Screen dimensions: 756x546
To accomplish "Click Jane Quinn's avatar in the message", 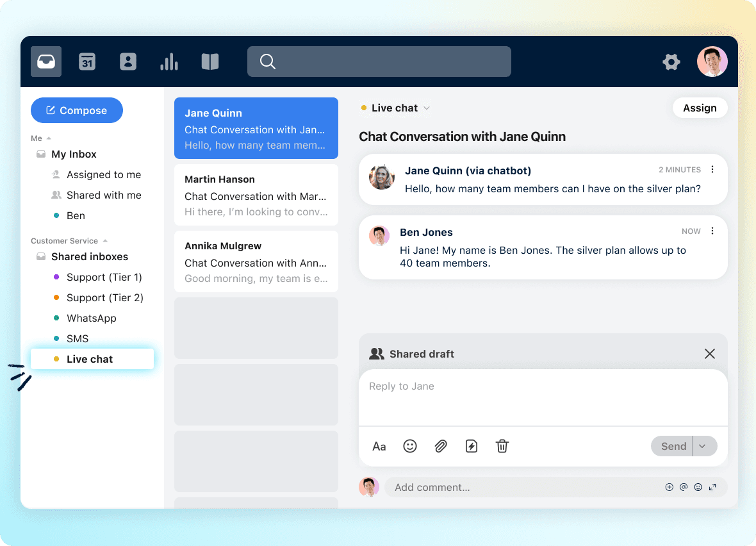I will pyautogui.click(x=382, y=177).
